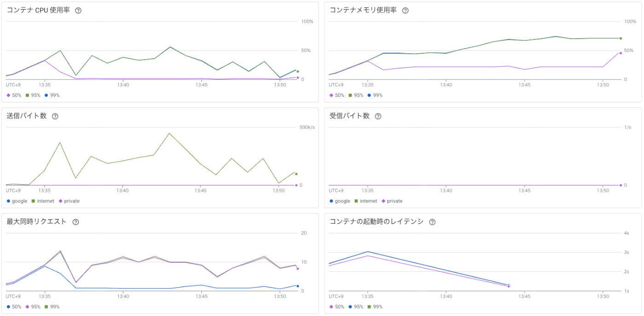Click the 送信バイト数 help icon
The height and width of the screenshot is (316, 644).
coord(55,116)
